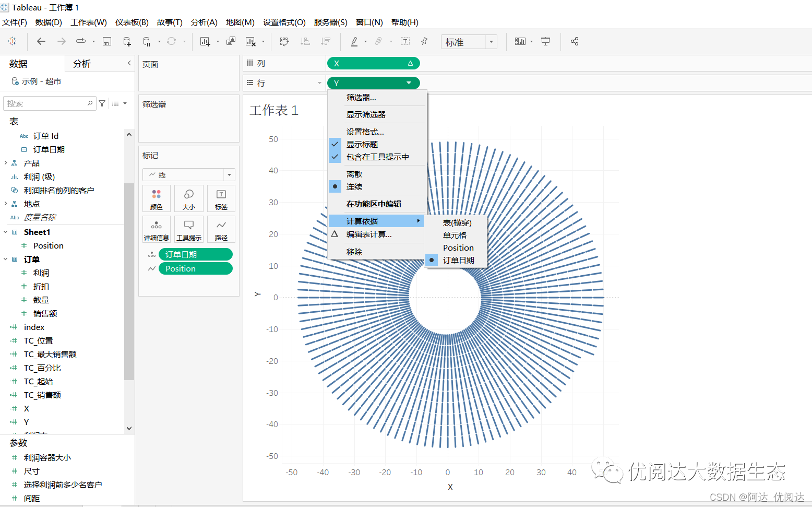Open the 文件(F) menu
This screenshot has width=812, height=507.
click(15, 22)
